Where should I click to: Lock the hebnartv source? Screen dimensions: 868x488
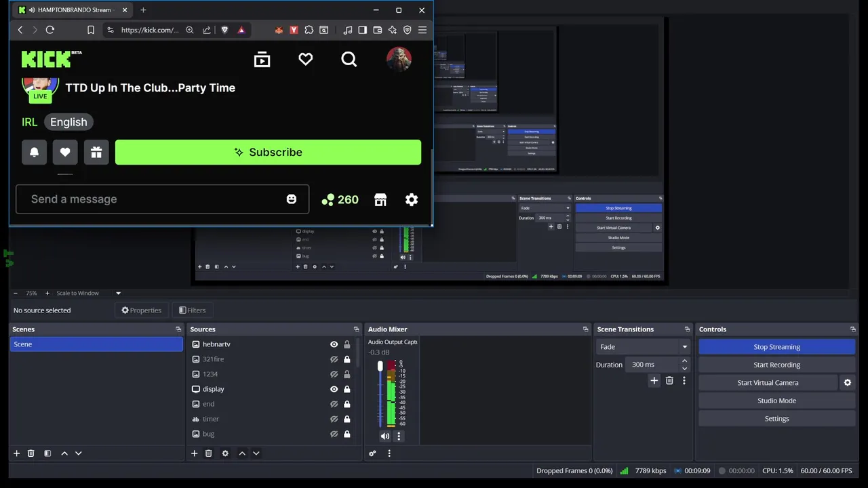click(347, 344)
